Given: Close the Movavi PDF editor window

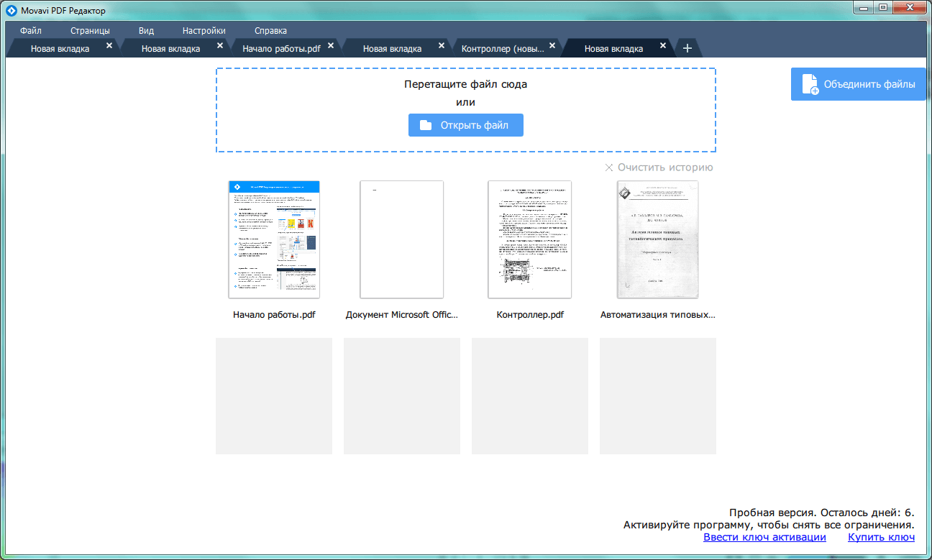Looking at the screenshot, I should (909, 7).
